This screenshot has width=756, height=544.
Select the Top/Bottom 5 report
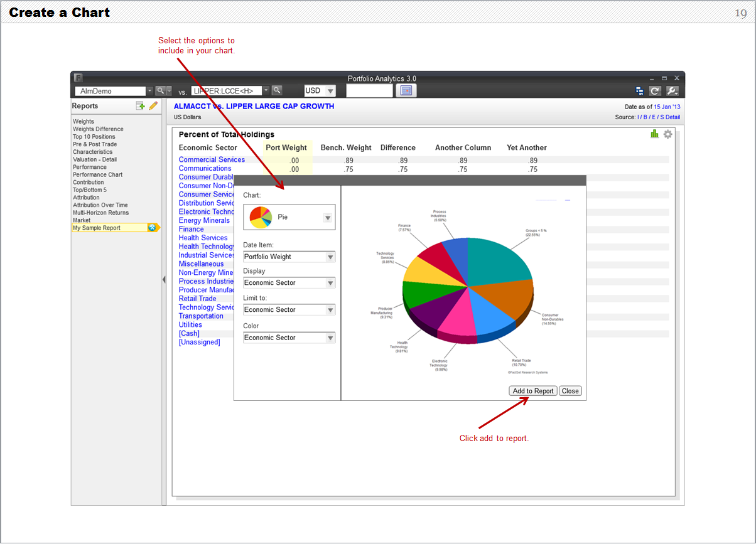point(90,190)
